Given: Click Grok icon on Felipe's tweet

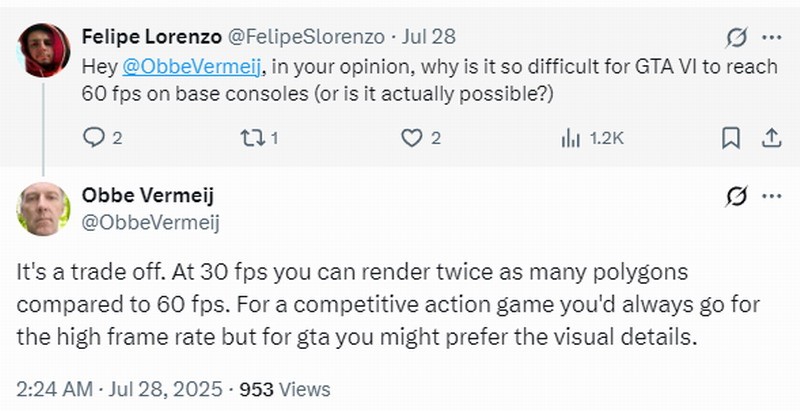Looking at the screenshot, I should (x=736, y=38).
